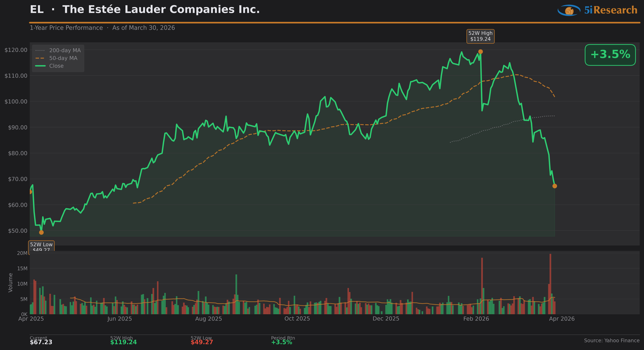Click the current price endpoint marker dot
This screenshot has height=350, width=644.
[x=554, y=186]
